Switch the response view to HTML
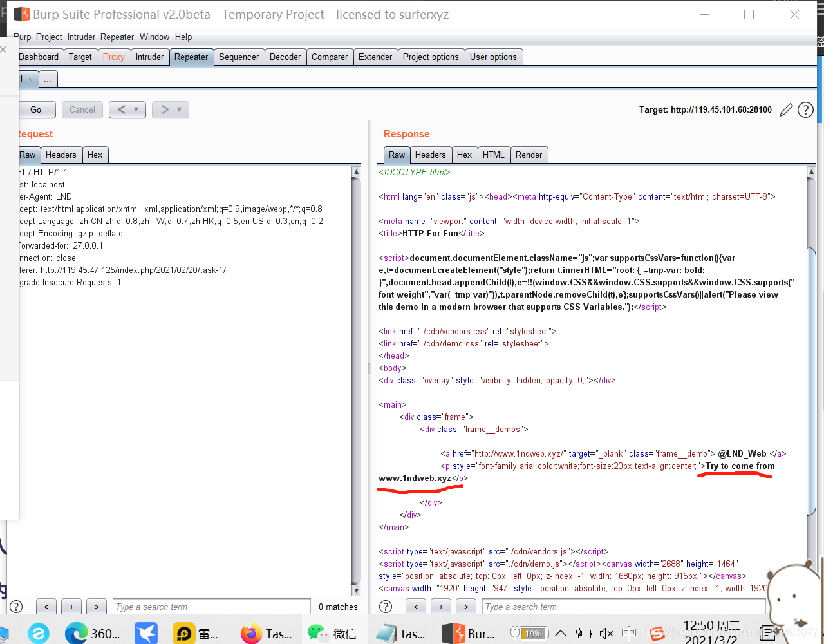824x644 pixels. coord(494,155)
